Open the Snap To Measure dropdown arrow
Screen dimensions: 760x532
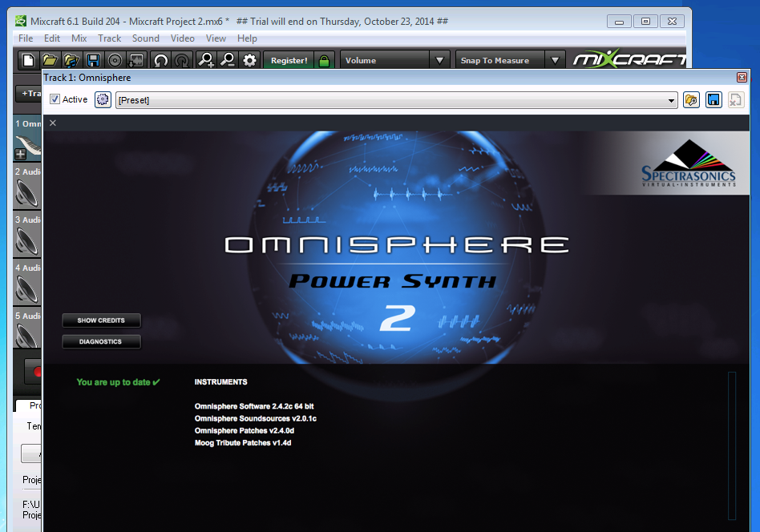555,61
